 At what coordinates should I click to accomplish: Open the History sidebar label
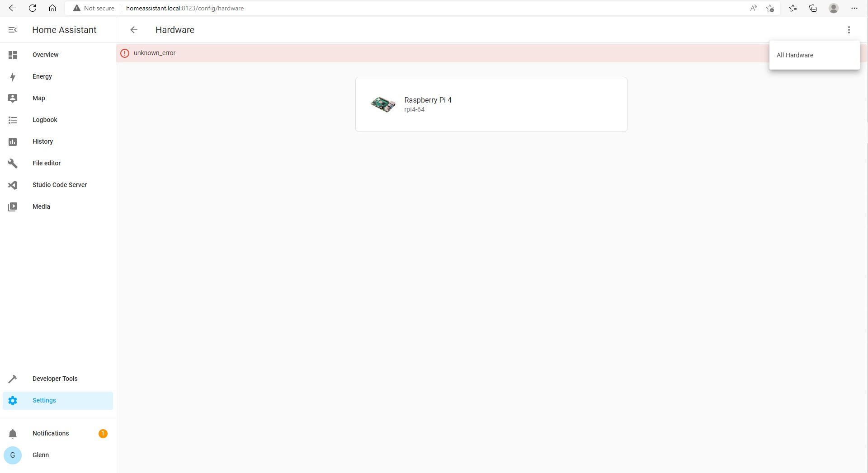(x=42, y=141)
